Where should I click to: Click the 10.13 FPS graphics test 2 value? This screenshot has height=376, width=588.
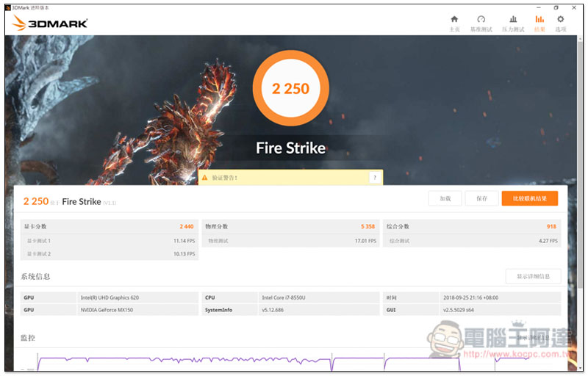[x=184, y=254]
